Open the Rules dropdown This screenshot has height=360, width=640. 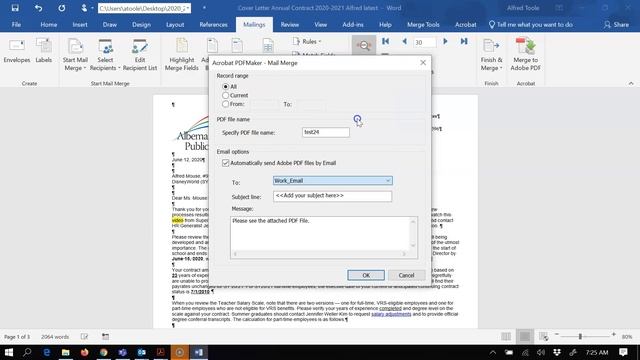coord(307,41)
